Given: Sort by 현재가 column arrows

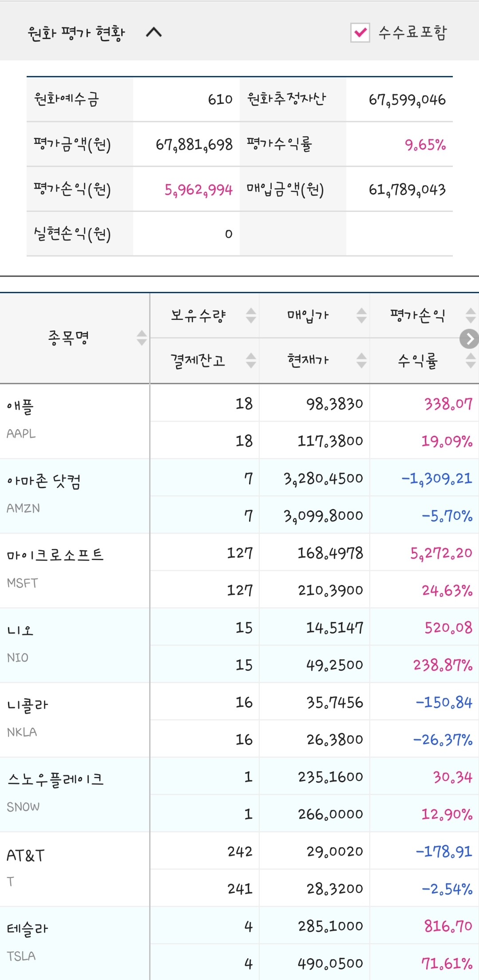Looking at the screenshot, I should (362, 360).
